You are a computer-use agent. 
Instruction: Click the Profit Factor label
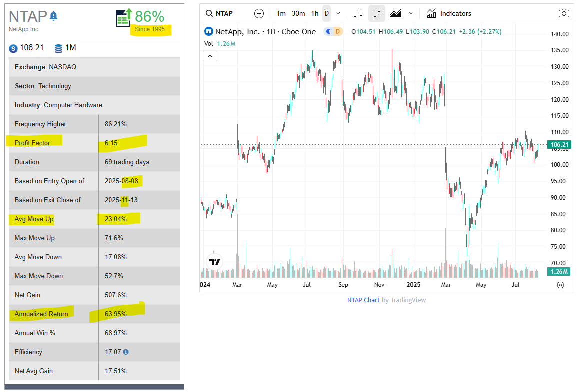32,143
